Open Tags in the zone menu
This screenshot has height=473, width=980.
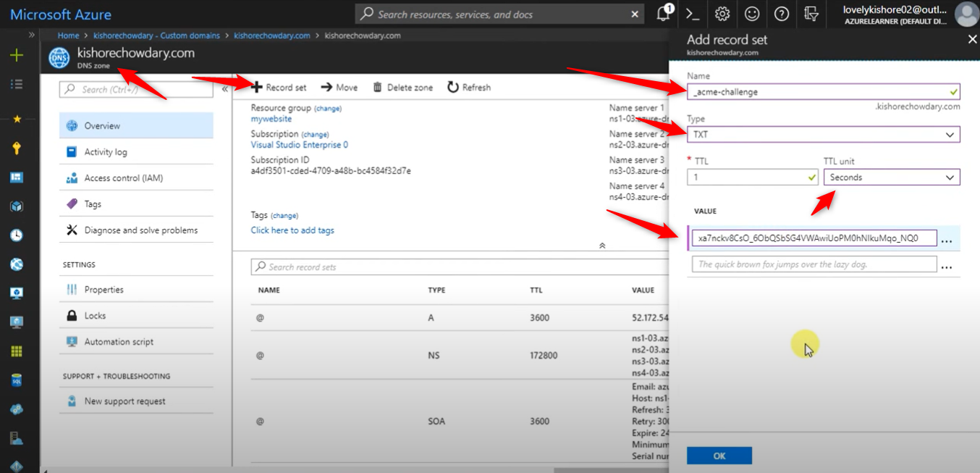136,204
